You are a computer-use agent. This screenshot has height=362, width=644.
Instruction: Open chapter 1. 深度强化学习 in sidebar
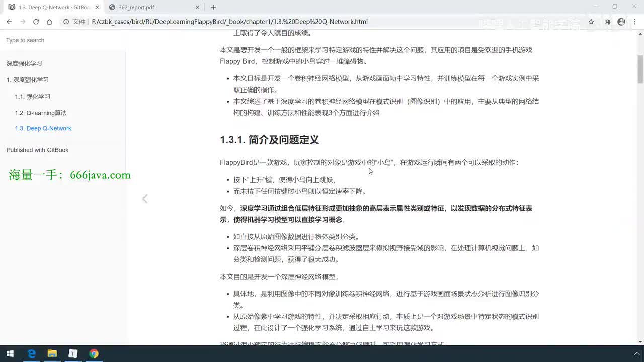click(28, 80)
